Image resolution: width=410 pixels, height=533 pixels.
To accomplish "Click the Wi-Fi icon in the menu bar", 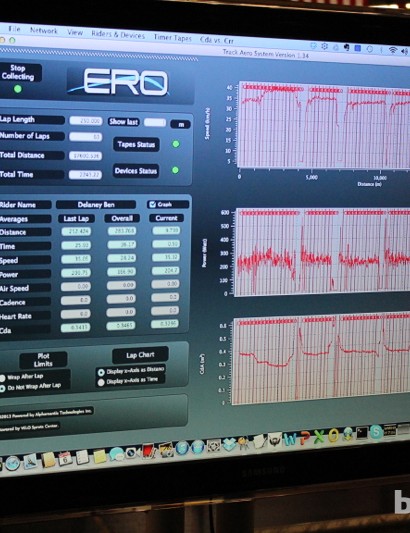I will tap(393, 51).
